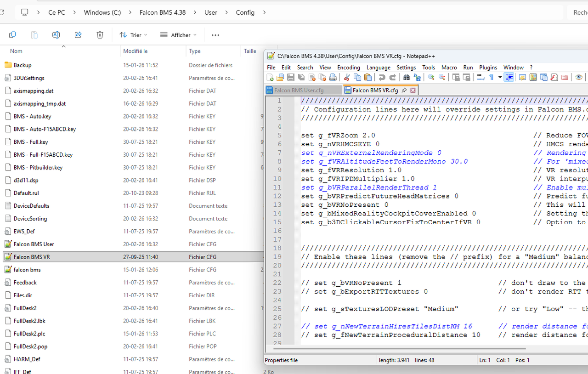Select the Falcon BMS User file row
This screenshot has height=374, width=588.
133,244
